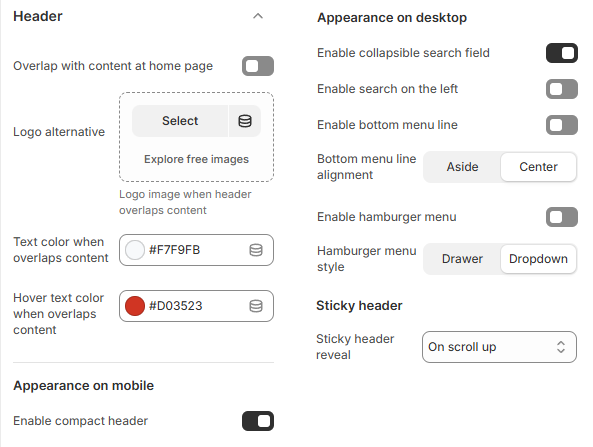This screenshot has height=447, width=593.
Task: Turn on Enable bottom menu line
Action: [562, 125]
